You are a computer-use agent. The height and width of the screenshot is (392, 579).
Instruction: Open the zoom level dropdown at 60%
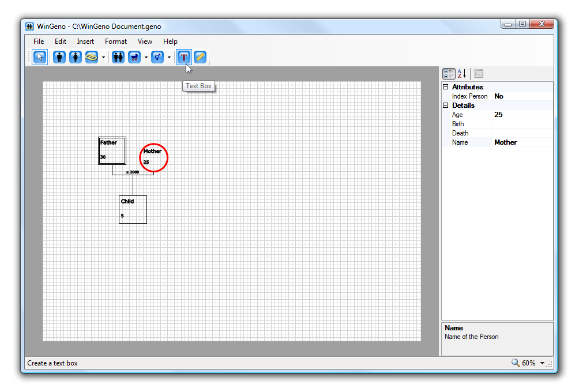[542, 363]
